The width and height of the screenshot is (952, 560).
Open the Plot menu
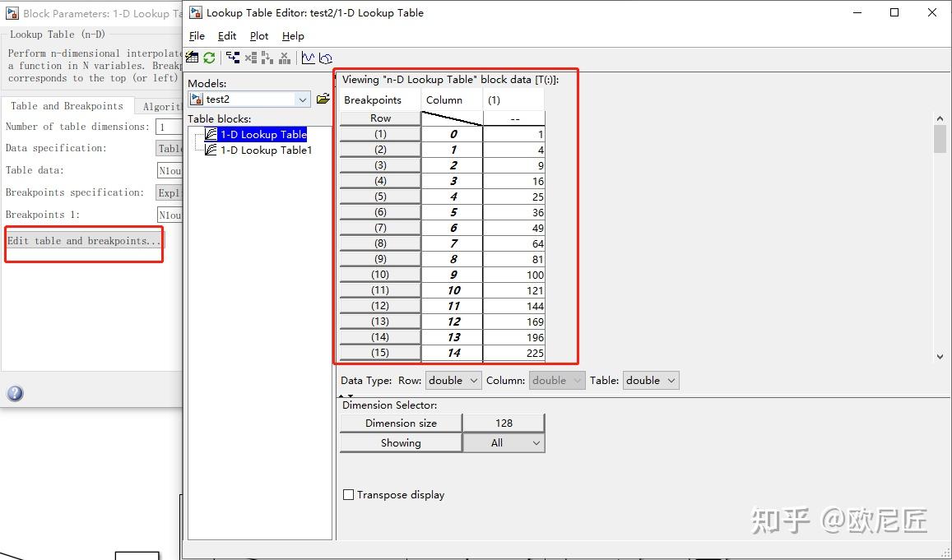[258, 35]
